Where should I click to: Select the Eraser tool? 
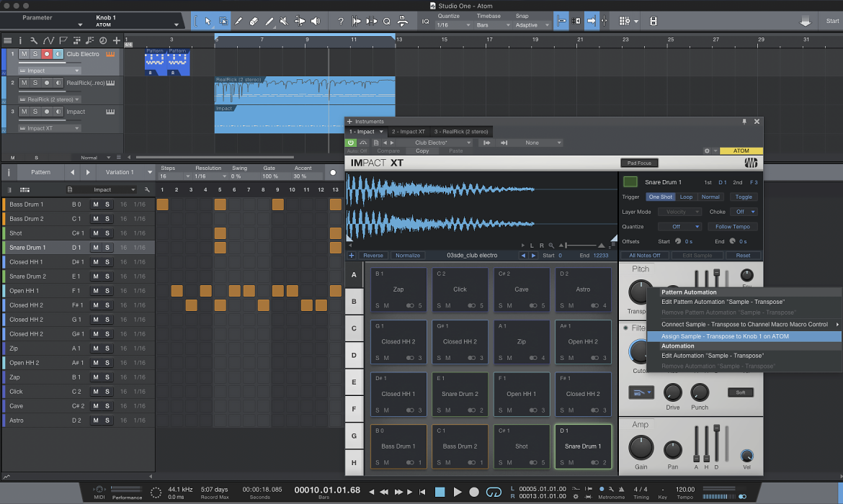point(254,22)
